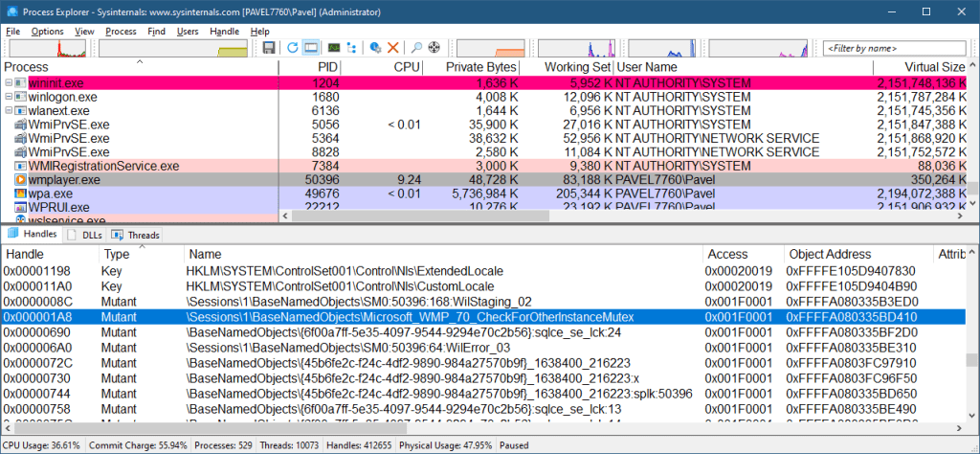Click the magnifier Find handle icon
Image resolution: width=980 pixels, height=454 pixels.
click(416, 48)
